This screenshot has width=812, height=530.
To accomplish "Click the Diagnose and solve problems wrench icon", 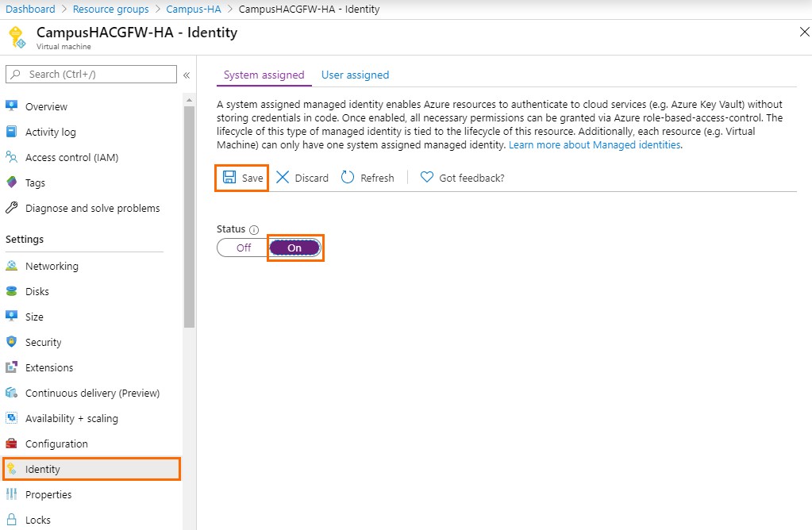I will pyautogui.click(x=11, y=208).
